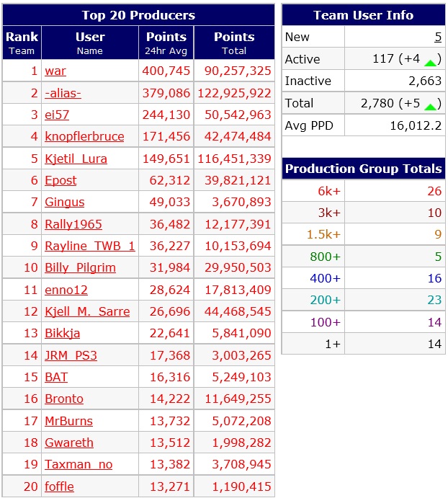Click the Taxman_no user link

pyautogui.click(x=79, y=464)
